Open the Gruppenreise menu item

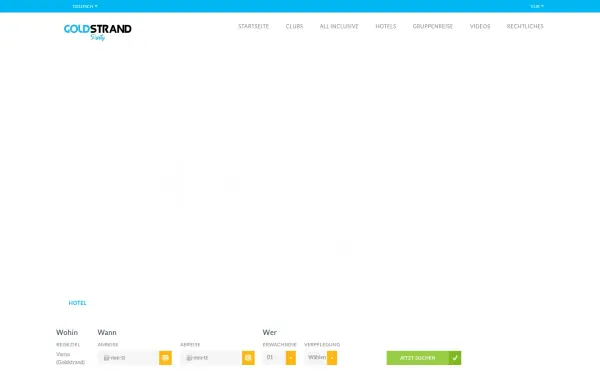[433, 26]
